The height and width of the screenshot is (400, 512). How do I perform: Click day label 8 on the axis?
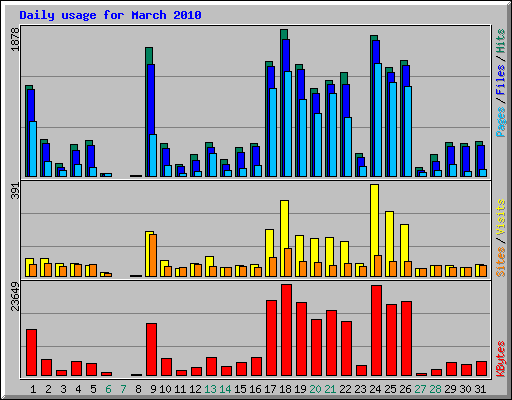138,389
